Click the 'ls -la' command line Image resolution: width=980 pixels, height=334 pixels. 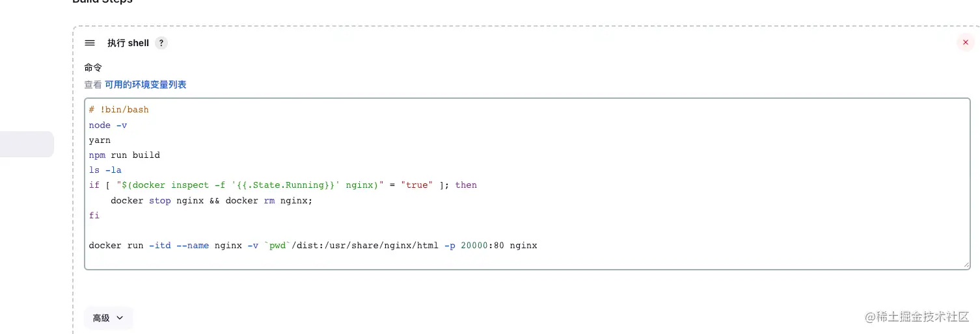tap(105, 170)
